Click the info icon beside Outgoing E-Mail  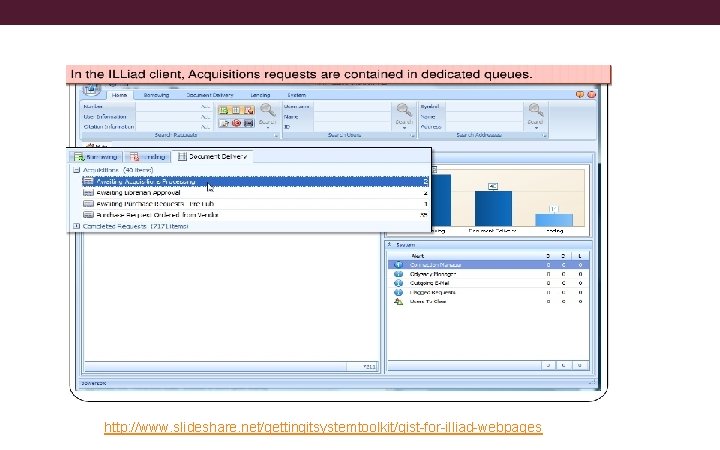point(398,283)
